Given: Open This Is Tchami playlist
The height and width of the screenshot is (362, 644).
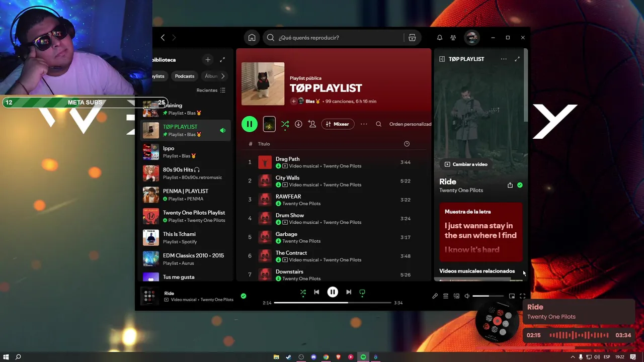Looking at the screenshot, I should click(x=186, y=238).
